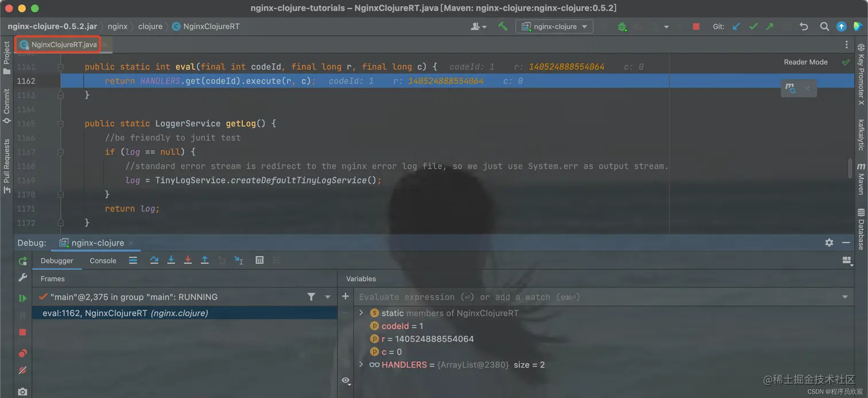Click the nginx breadcrumb segment
Viewport: 868px width, 398px height.
pos(118,26)
